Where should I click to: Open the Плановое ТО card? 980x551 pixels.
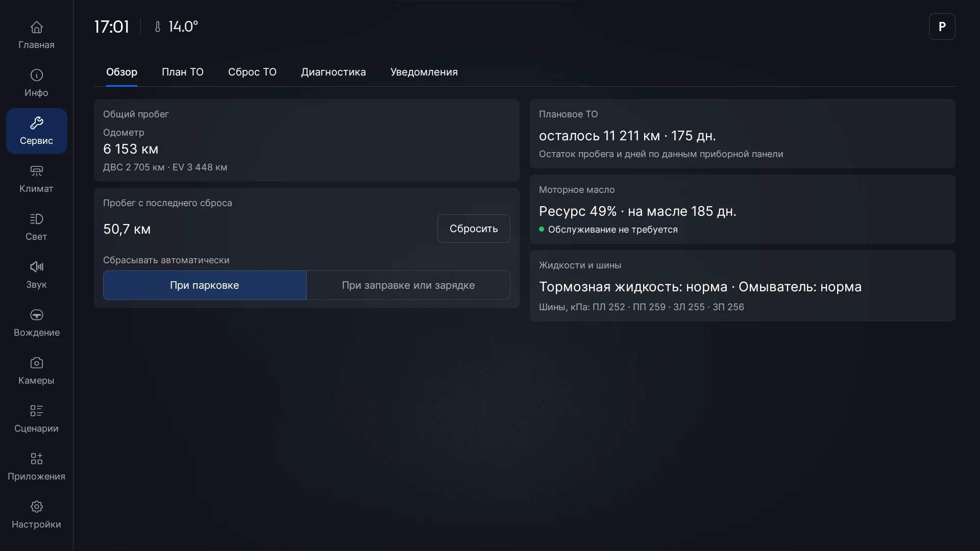click(743, 134)
